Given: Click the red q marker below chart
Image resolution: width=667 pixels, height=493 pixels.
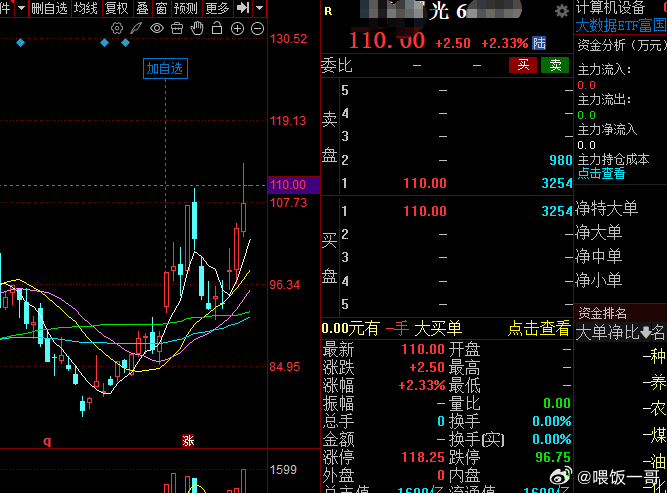Looking at the screenshot, I should tap(47, 441).
